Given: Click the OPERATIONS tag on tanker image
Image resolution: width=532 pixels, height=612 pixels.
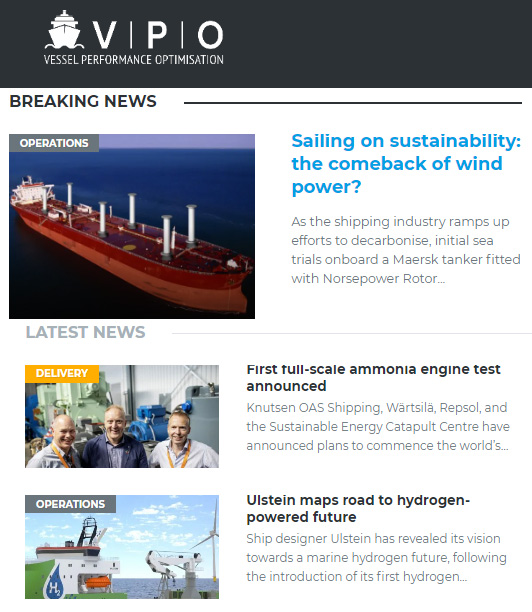Looking at the screenshot, I should tap(54, 143).
